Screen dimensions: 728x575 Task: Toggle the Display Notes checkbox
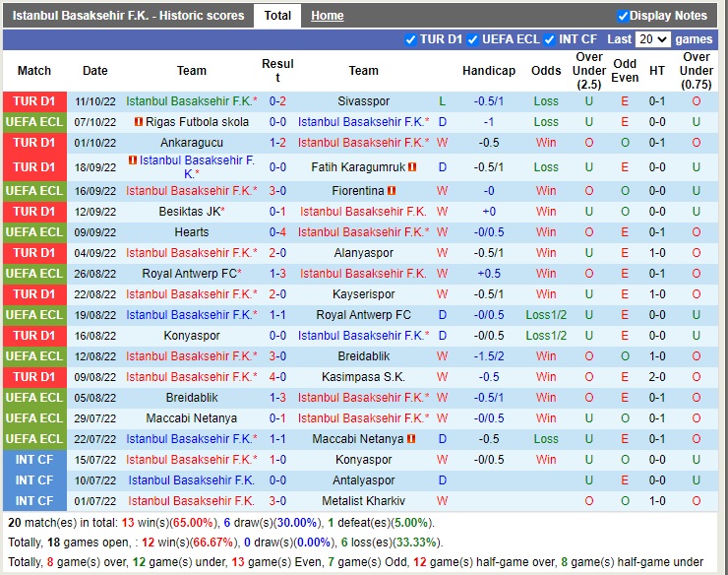click(623, 16)
